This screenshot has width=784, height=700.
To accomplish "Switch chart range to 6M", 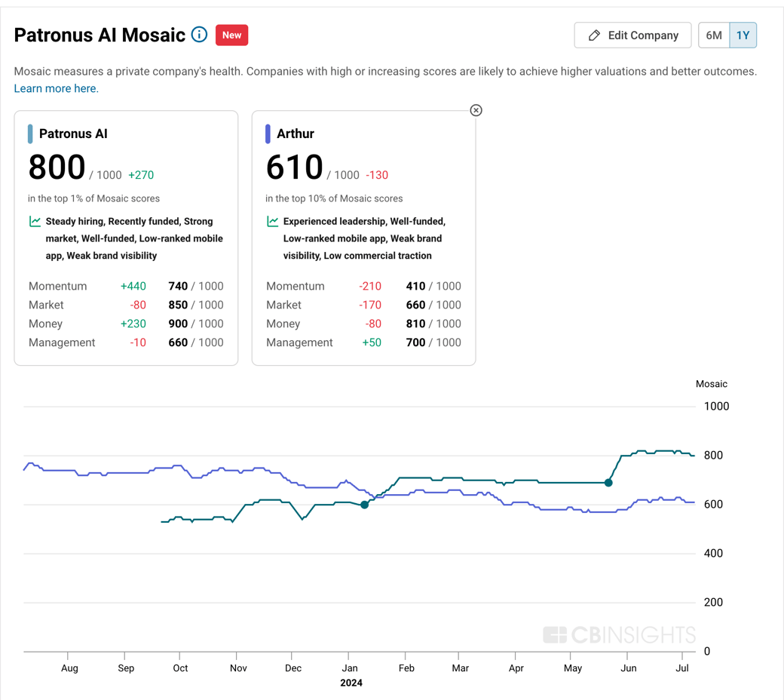I will tap(713, 35).
